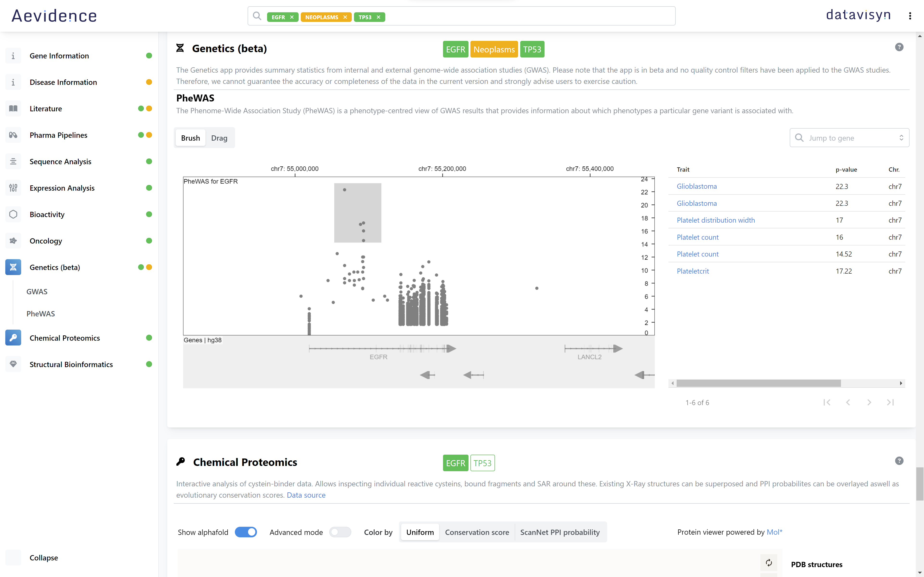Enable Advanced mode toggle

(x=339, y=532)
